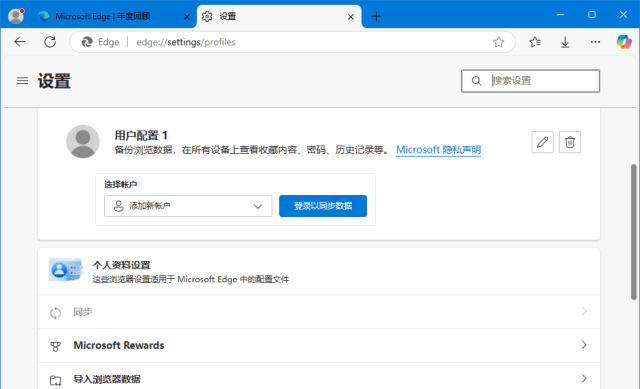The height and width of the screenshot is (389, 640).
Task: Open the 同步 settings row
Action: coord(319,312)
